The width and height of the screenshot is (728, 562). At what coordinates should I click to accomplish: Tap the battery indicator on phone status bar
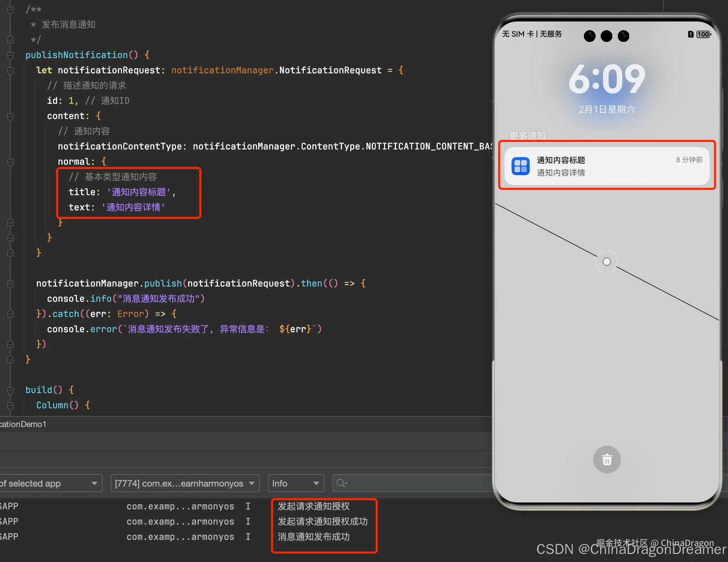click(703, 34)
